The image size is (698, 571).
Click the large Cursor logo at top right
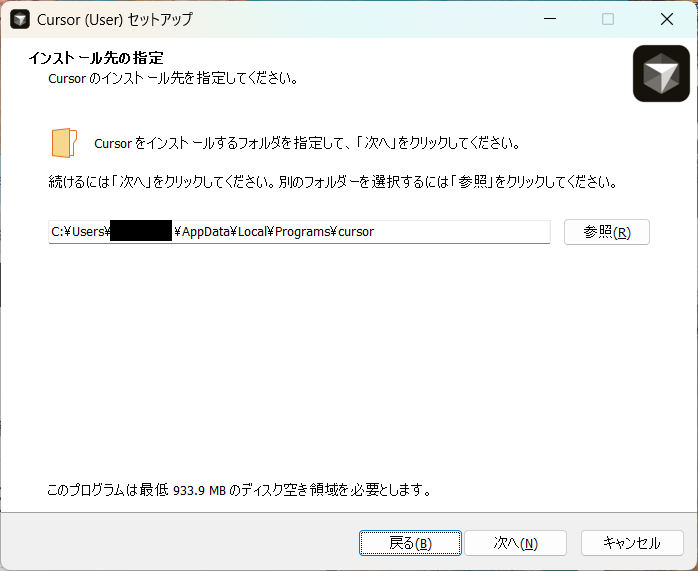coord(661,73)
